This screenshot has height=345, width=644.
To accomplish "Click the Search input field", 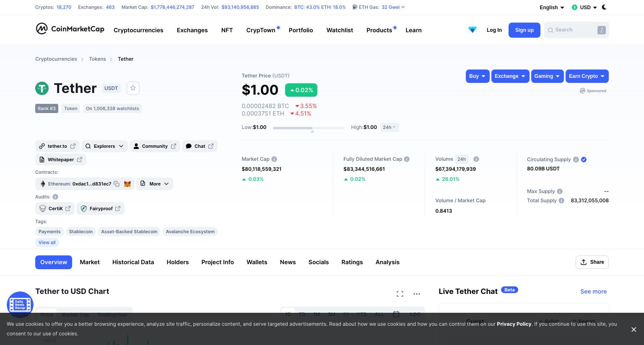I will [x=576, y=30].
